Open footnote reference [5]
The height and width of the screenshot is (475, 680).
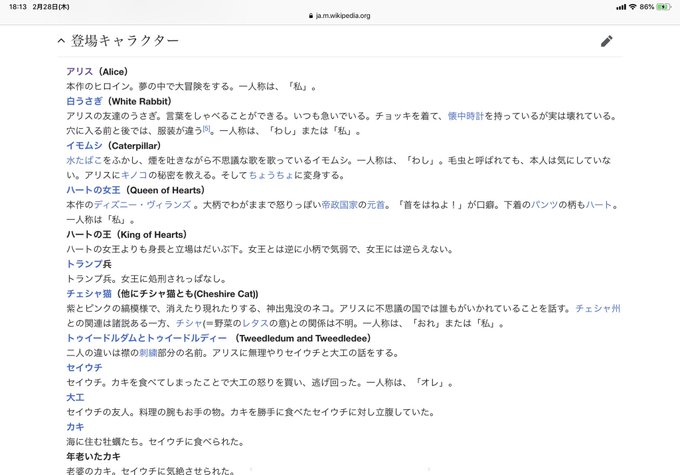206,128
